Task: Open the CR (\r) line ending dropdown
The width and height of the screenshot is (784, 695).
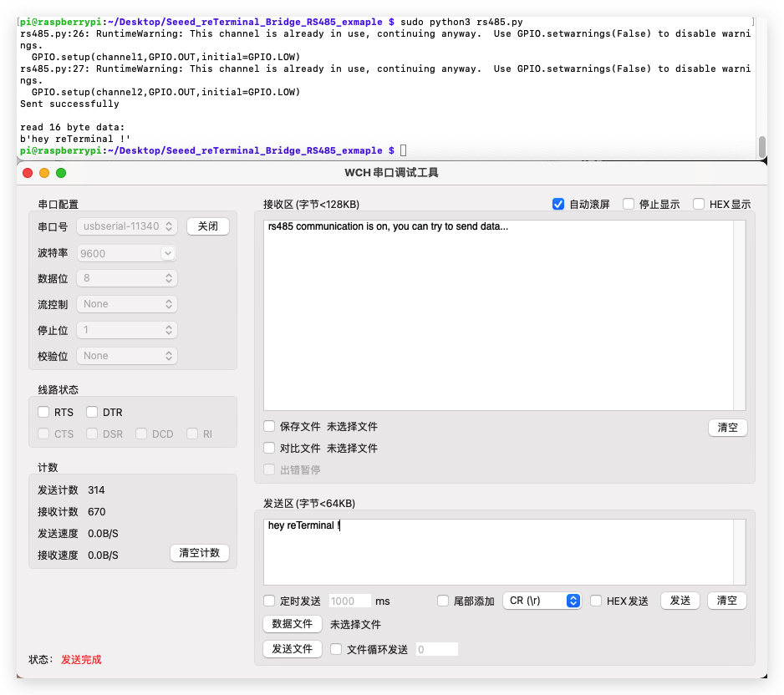Action: (x=542, y=601)
